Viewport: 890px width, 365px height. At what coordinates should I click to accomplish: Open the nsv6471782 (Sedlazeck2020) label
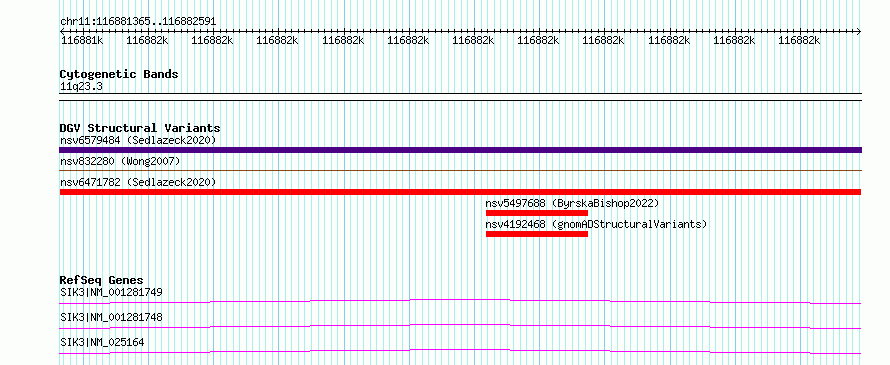coord(138,182)
